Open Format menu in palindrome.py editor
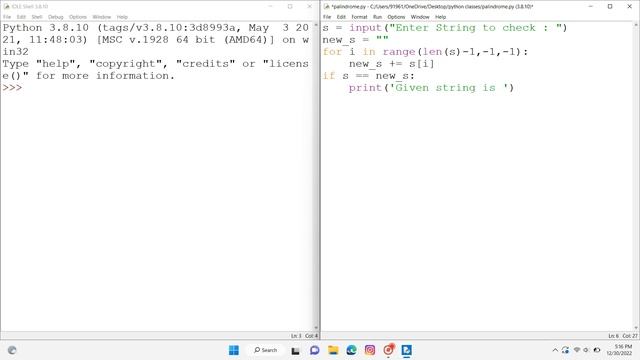 (359, 17)
